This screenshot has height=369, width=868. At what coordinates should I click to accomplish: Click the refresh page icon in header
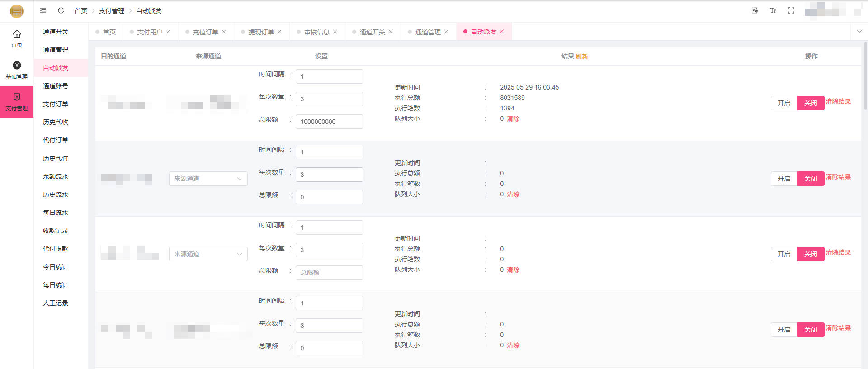tap(61, 10)
